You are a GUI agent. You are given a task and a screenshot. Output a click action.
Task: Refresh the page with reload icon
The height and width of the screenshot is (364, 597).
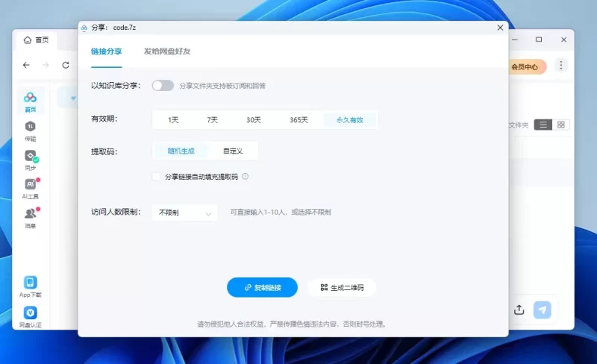[x=66, y=65]
